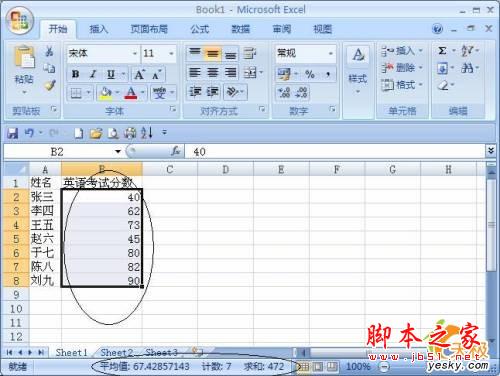Click the Fill down icon

pos(443,69)
